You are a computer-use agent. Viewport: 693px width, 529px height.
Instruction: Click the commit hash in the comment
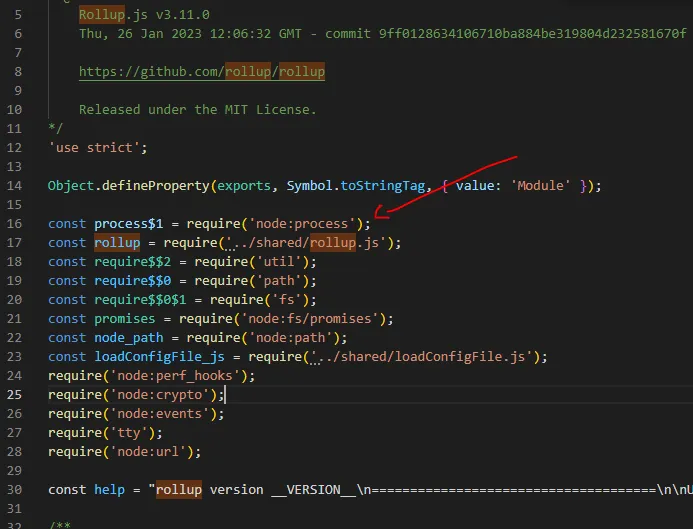[533, 34]
